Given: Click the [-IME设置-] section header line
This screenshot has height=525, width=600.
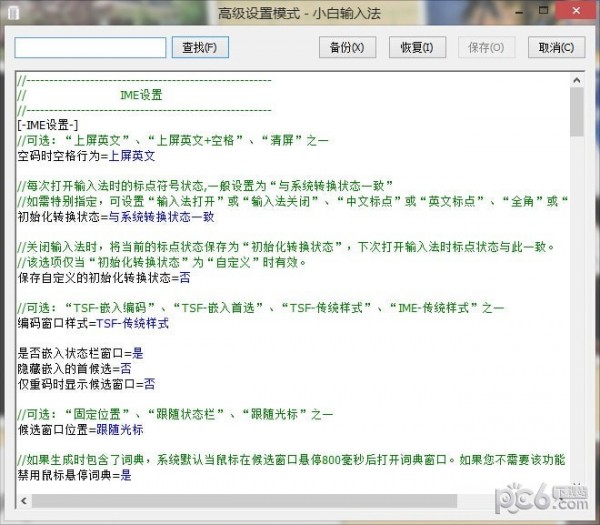Looking at the screenshot, I should 48,125.
